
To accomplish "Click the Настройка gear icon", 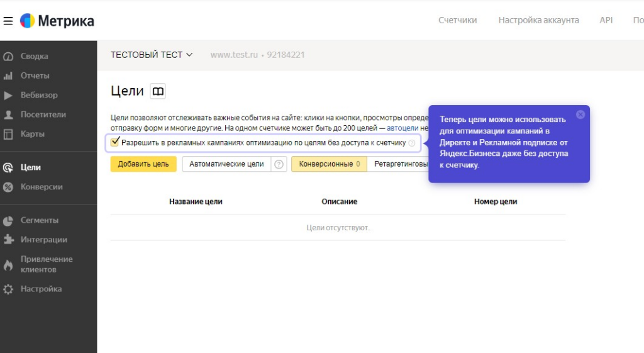I will click(8, 289).
